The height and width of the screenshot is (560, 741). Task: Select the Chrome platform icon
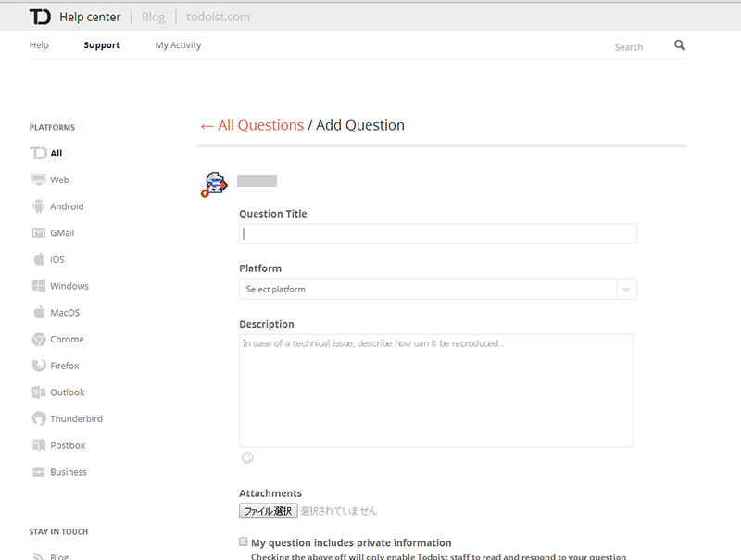point(38,339)
